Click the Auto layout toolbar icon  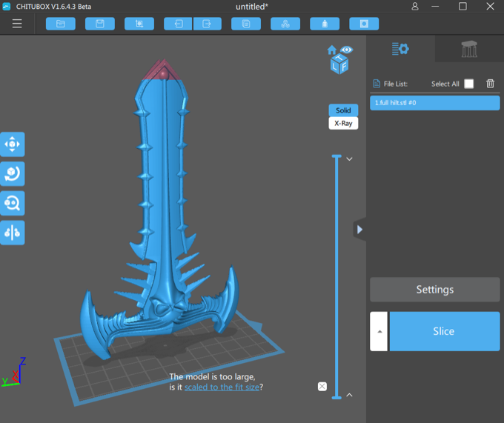(285, 24)
